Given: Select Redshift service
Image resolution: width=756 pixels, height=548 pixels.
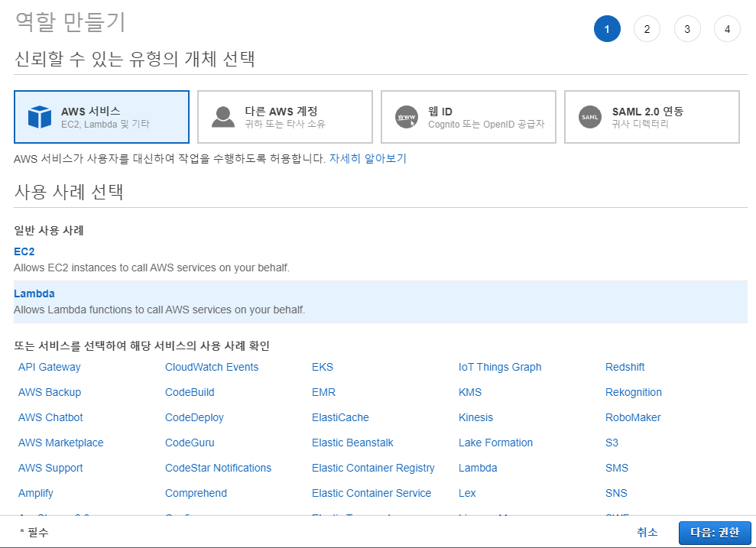Looking at the screenshot, I should point(625,368).
